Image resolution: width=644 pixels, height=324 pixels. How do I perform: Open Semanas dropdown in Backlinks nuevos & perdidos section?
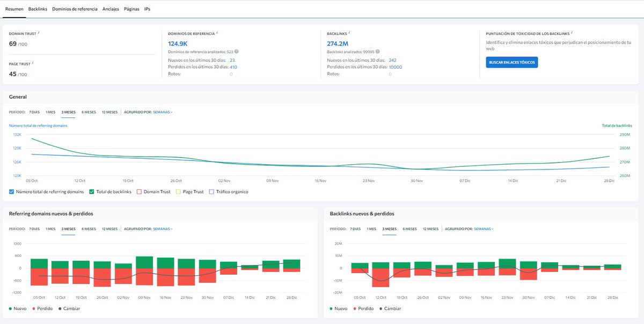click(x=484, y=229)
